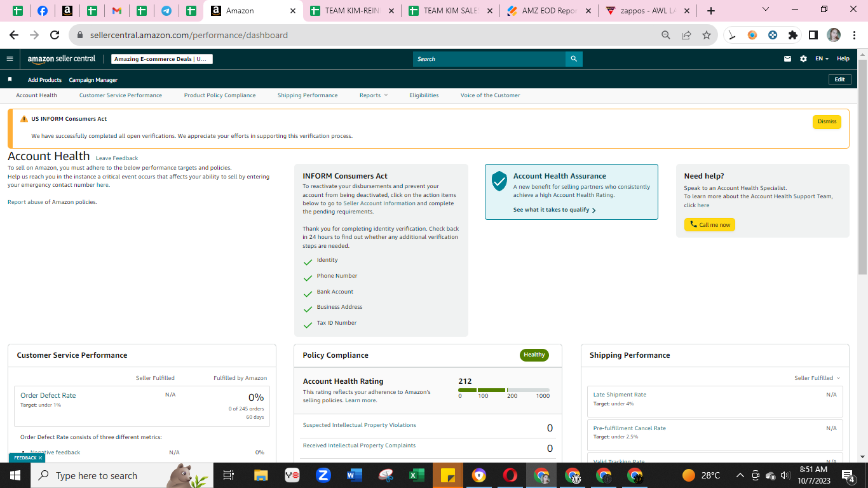Viewport: 868px width, 488px height.
Task: Open the Product Policy Compliance tab
Action: (x=220, y=95)
